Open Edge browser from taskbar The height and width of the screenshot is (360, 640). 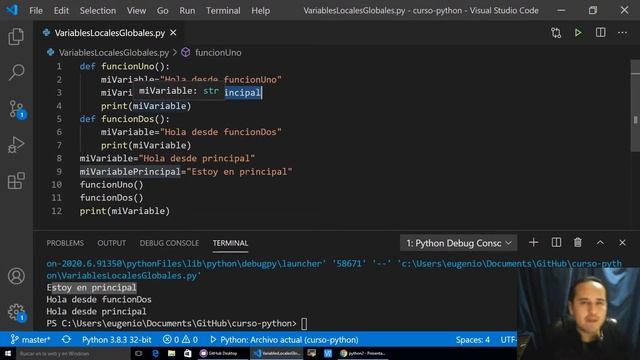click(156, 353)
